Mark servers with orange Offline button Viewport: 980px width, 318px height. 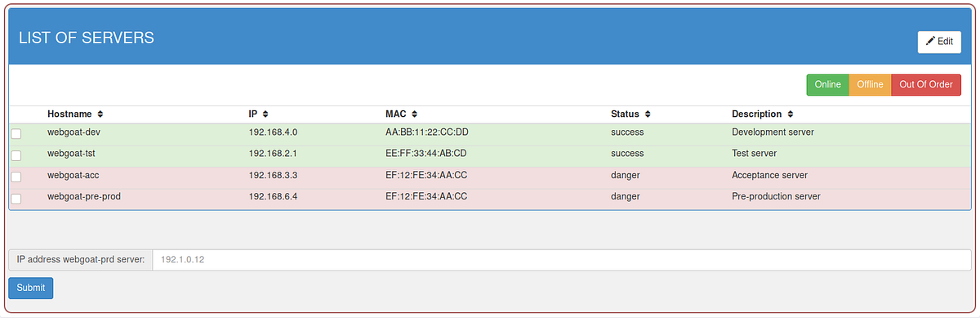pyautogui.click(x=870, y=85)
